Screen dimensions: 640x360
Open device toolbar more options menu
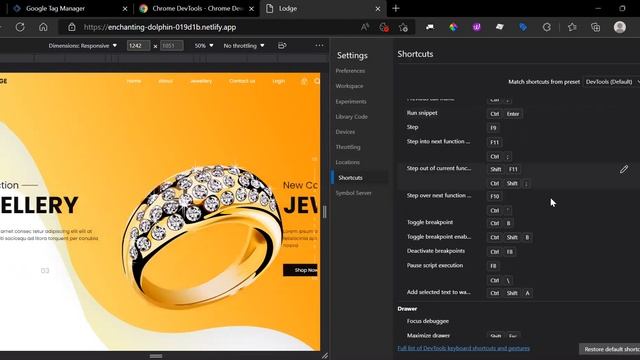point(319,46)
